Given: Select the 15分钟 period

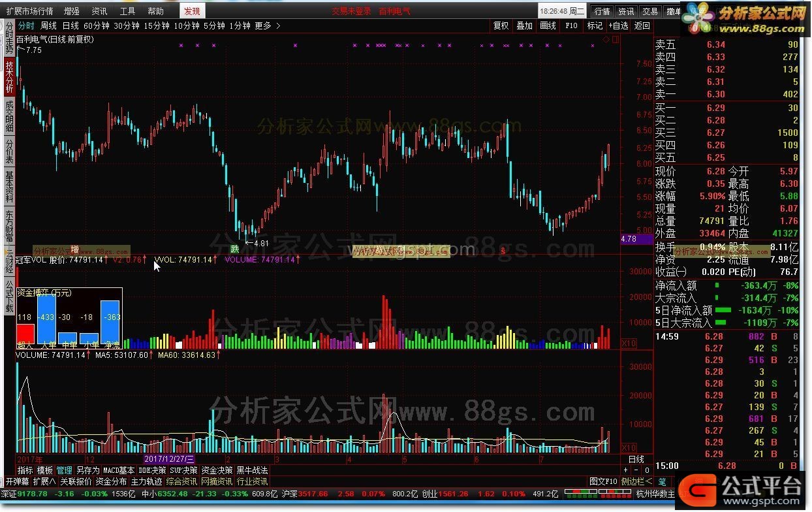Looking at the screenshot, I should click(156, 25).
